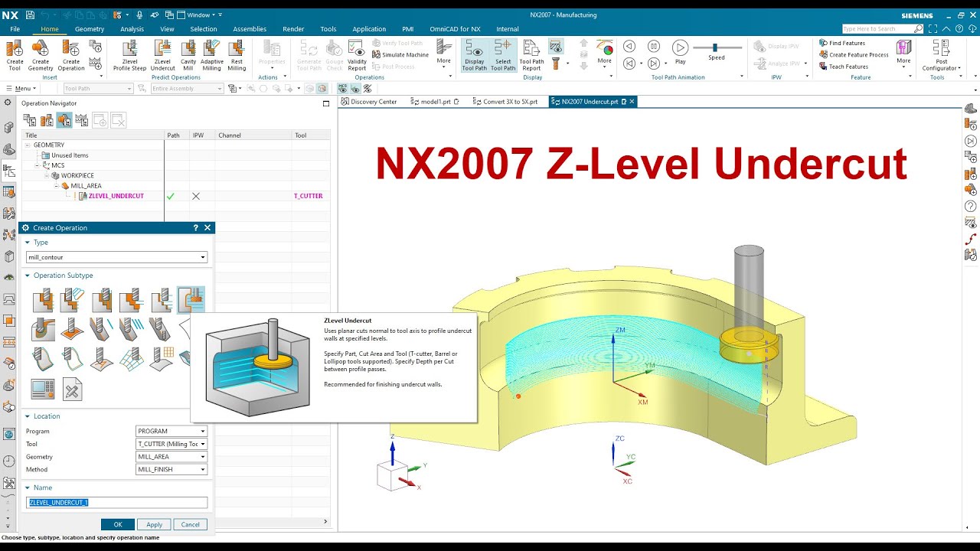
Task: Switch Operation Navigator to Geometry View icon
Action: (64, 120)
